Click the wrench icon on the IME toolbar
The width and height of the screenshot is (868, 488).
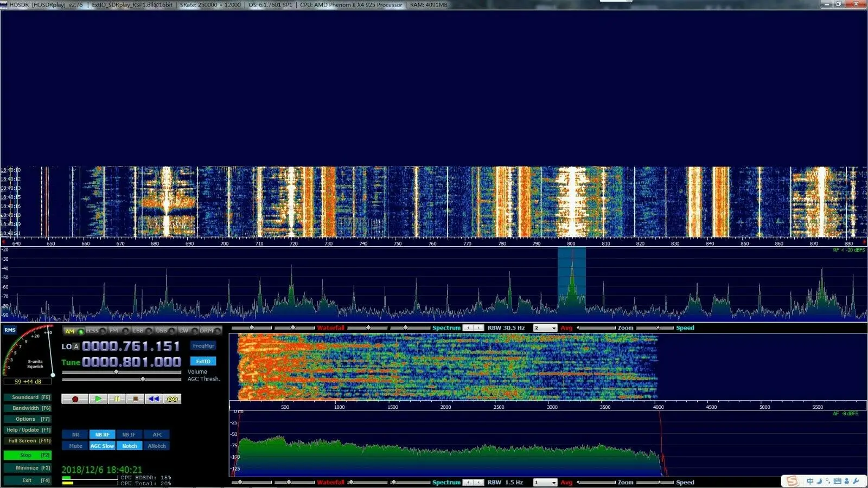tap(856, 481)
